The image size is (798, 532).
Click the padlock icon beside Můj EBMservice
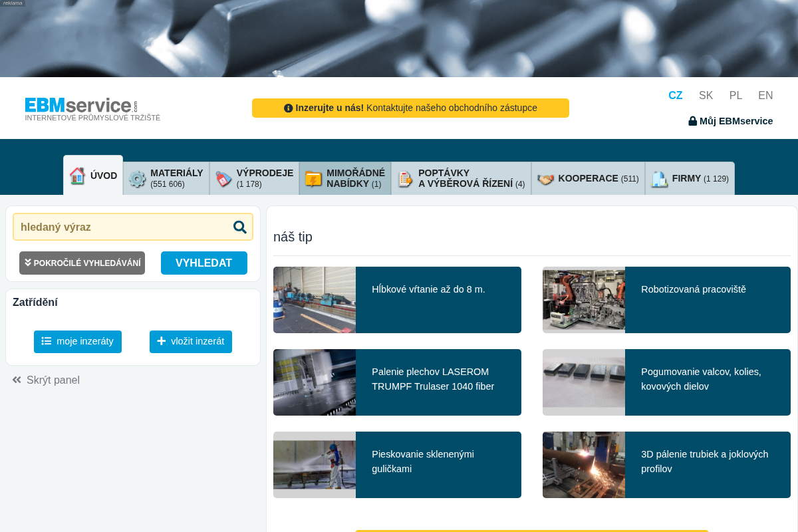coord(692,121)
